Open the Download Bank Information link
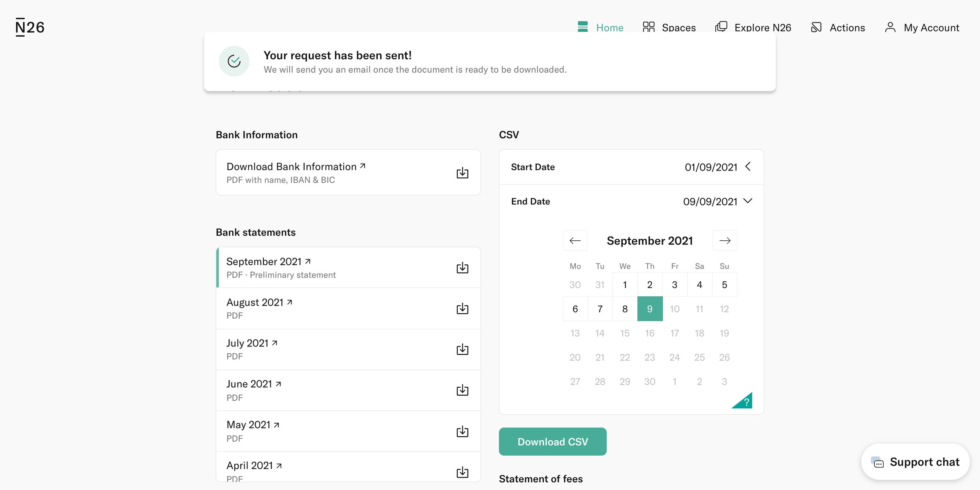Viewport: 980px width, 490px height. pyautogui.click(x=296, y=166)
